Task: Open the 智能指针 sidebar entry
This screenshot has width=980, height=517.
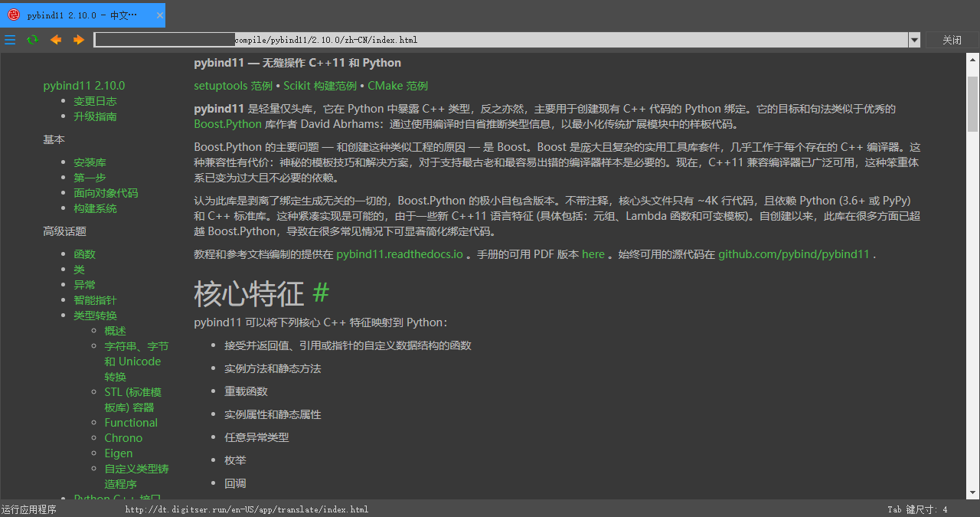Action: click(x=95, y=299)
